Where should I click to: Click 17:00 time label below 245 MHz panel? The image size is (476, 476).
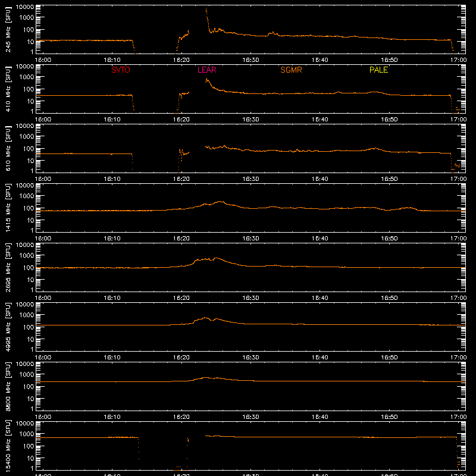pos(458,60)
